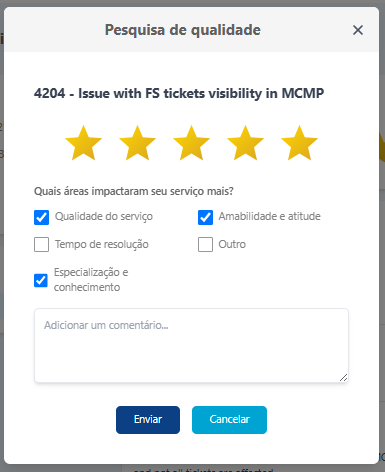
Task: Click the Quais áreas impactaram question text
Action: coord(134,191)
